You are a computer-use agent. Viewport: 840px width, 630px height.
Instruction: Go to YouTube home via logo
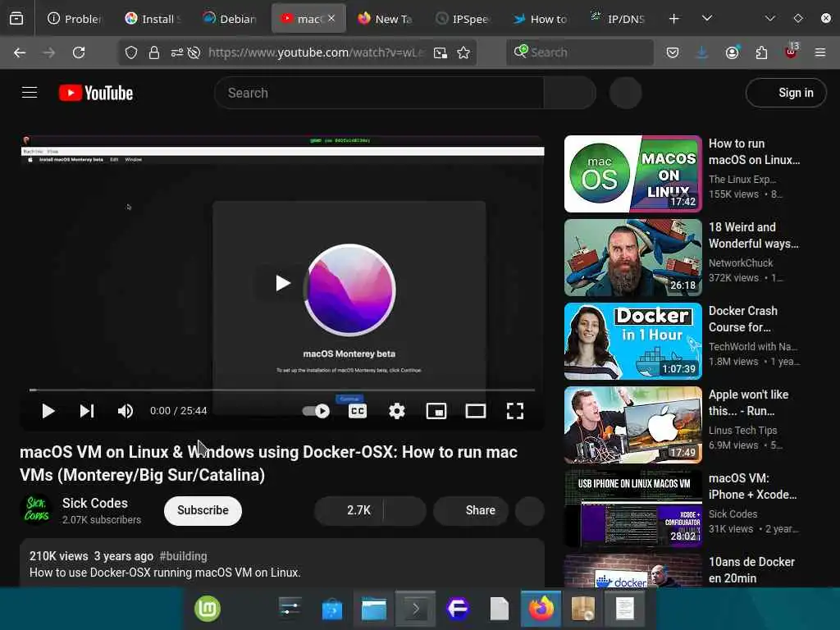(97, 93)
